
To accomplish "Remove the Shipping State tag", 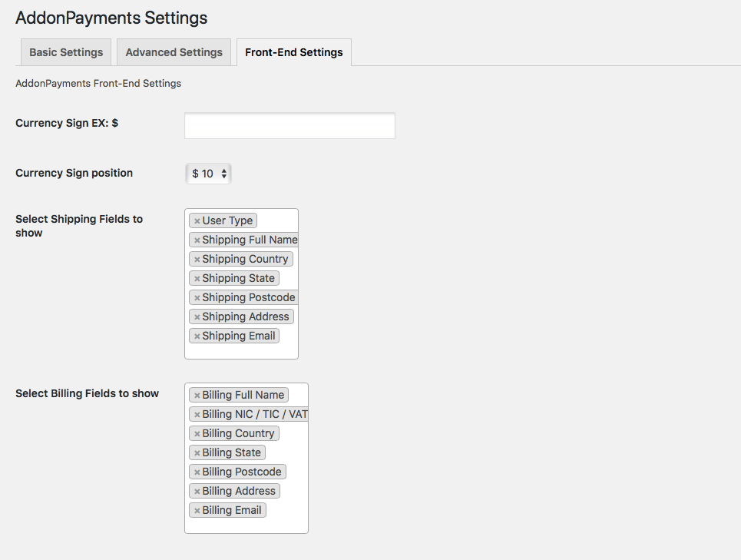I will click(x=197, y=279).
